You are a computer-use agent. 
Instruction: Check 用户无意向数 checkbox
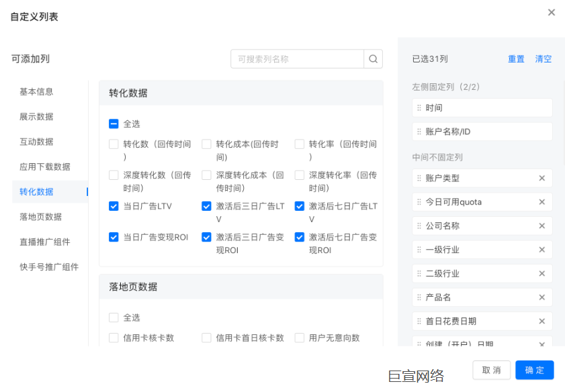(x=300, y=338)
